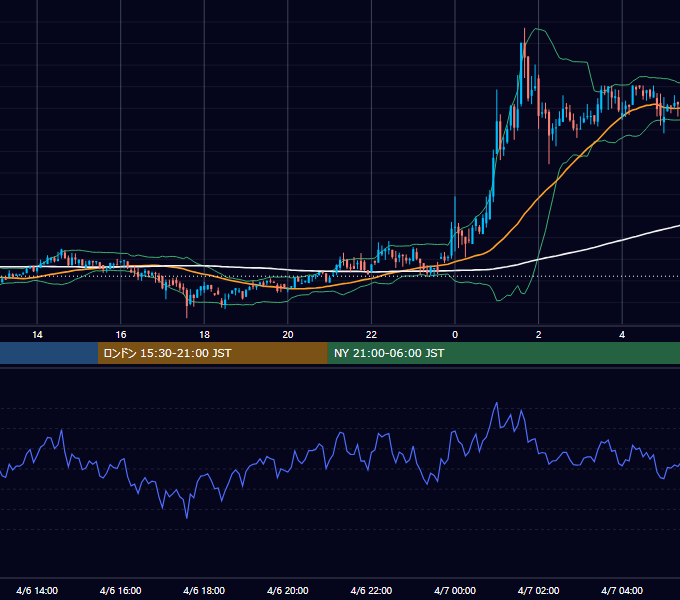The width and height of the screenshot is (680, 600).
Task: Click the 4/6 14:00 oscillator time label
Action: [x=37, y=590]
